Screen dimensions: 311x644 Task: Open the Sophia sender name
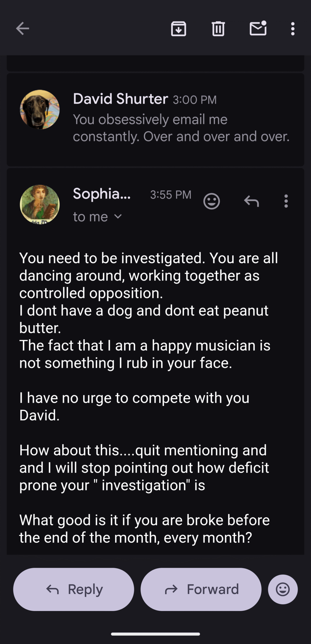point(102,194)
